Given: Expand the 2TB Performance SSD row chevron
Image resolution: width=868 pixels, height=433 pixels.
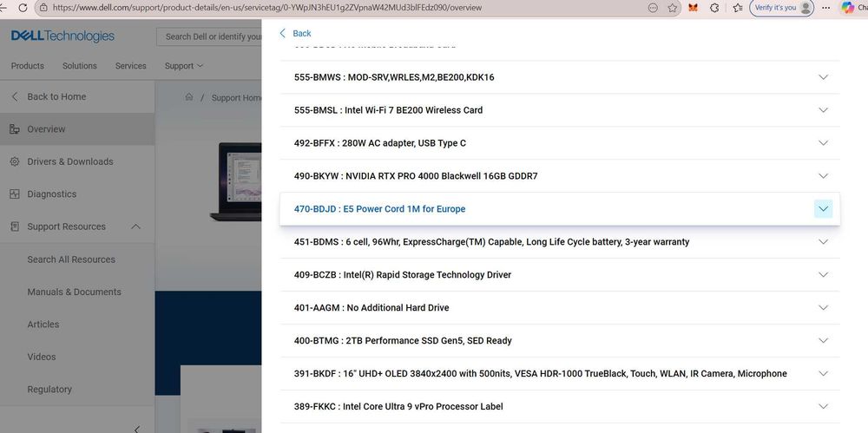Looking at the screenshot, I should 823,340.
